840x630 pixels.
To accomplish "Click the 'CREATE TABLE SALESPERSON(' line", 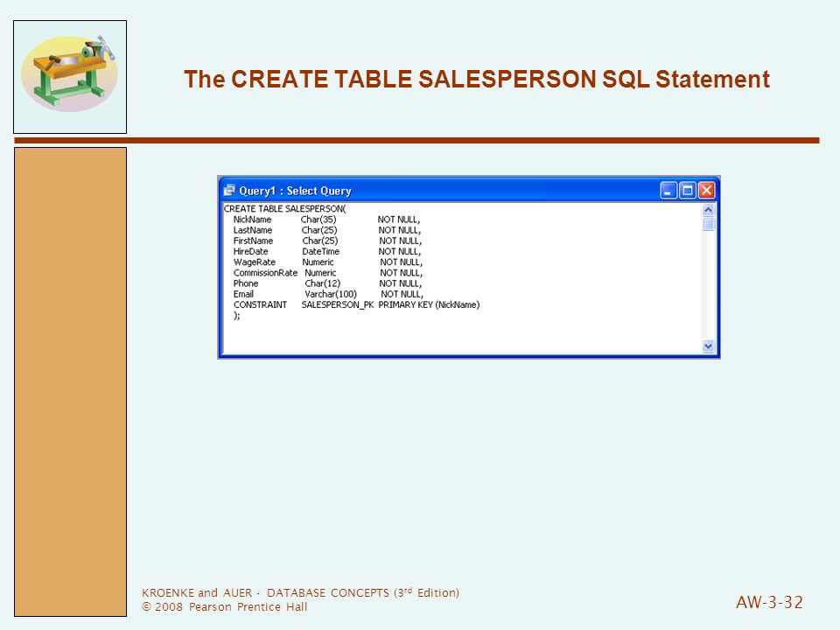I will pyautogui.click(x=284, y=208).
